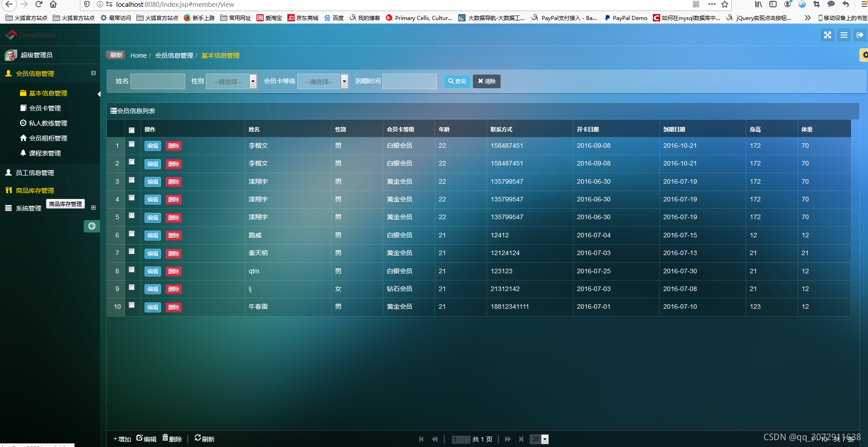Viewport: 868px width, 447px height.
Task: Open the 会员卡等级 card level dropdown
Action: [x=323, y=81]
